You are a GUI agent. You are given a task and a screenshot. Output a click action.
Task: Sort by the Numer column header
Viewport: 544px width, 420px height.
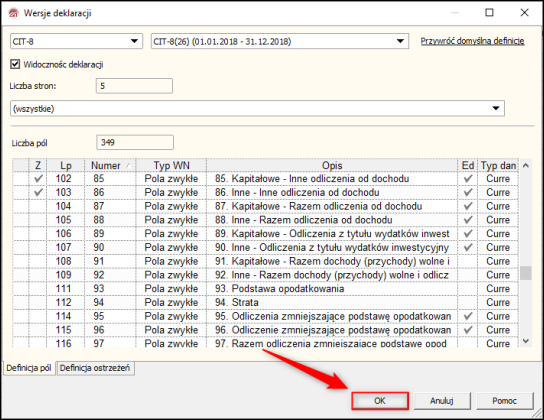(110, 165)
